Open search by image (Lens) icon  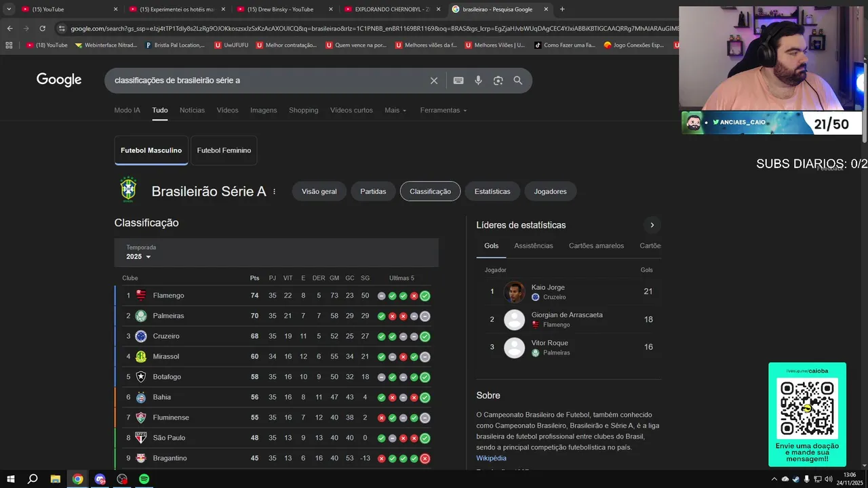click(498, 81)
